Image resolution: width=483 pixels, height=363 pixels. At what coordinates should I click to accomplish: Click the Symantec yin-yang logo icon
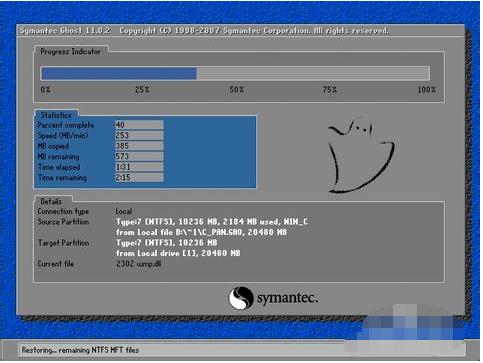pos(241,298)
